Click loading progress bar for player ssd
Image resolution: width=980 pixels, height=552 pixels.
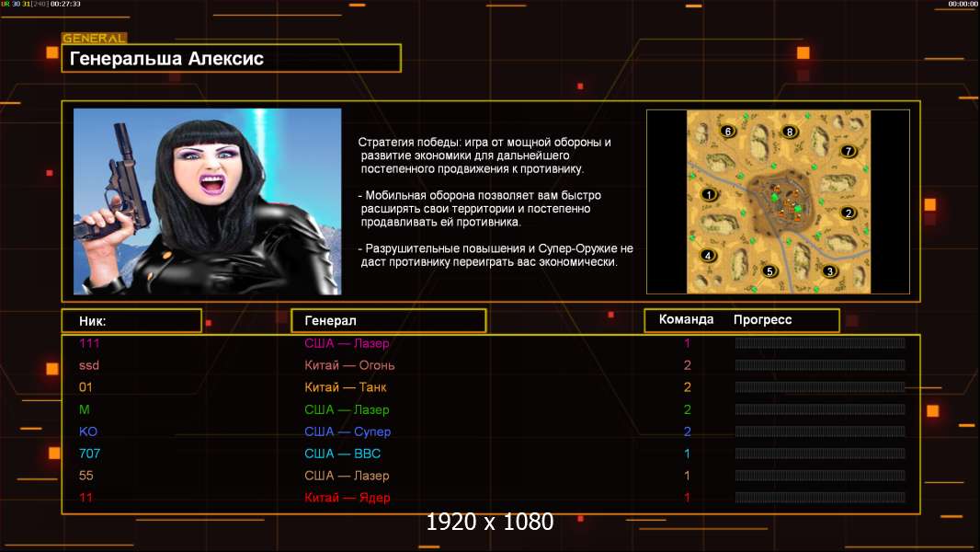pos(820,365)
